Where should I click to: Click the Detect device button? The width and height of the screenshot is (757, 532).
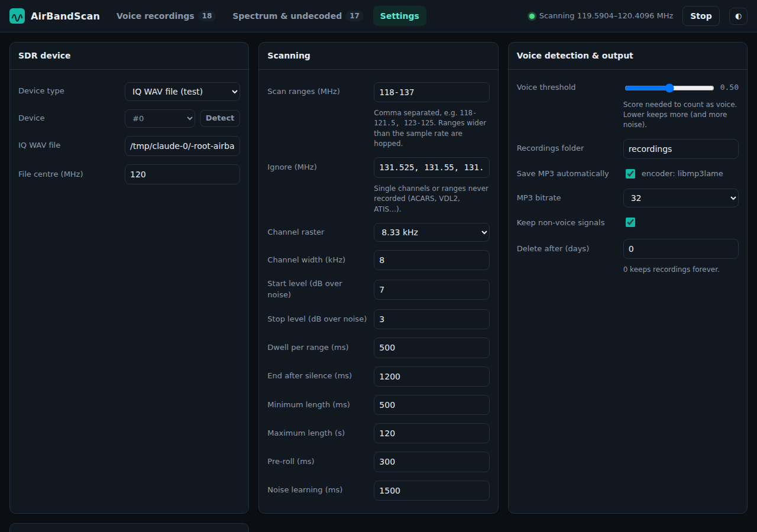(220, 118)
